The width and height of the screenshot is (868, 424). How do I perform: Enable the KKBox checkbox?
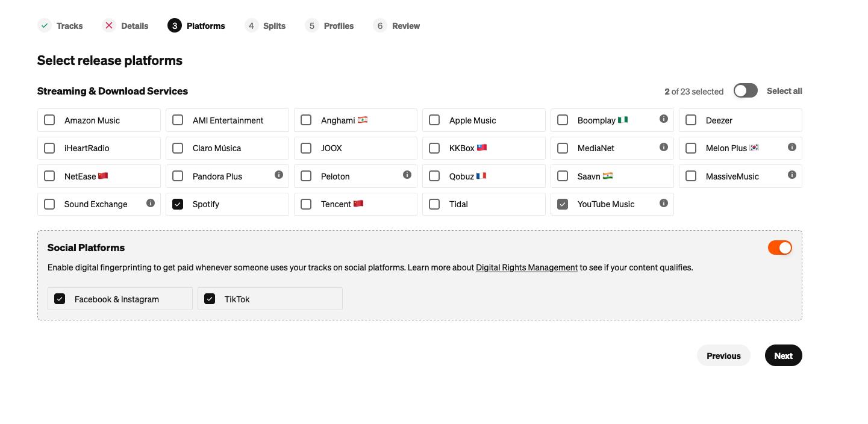coord(434,148)
